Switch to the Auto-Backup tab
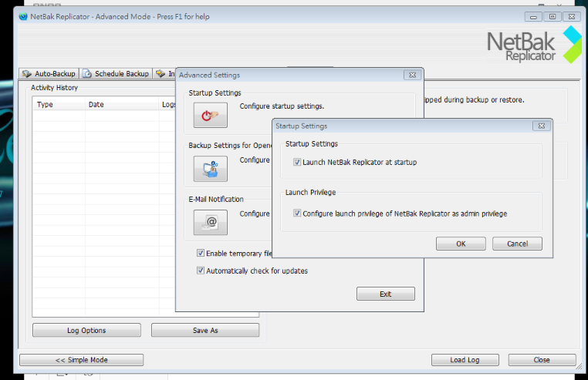588x380 pixels. point(49,73)
